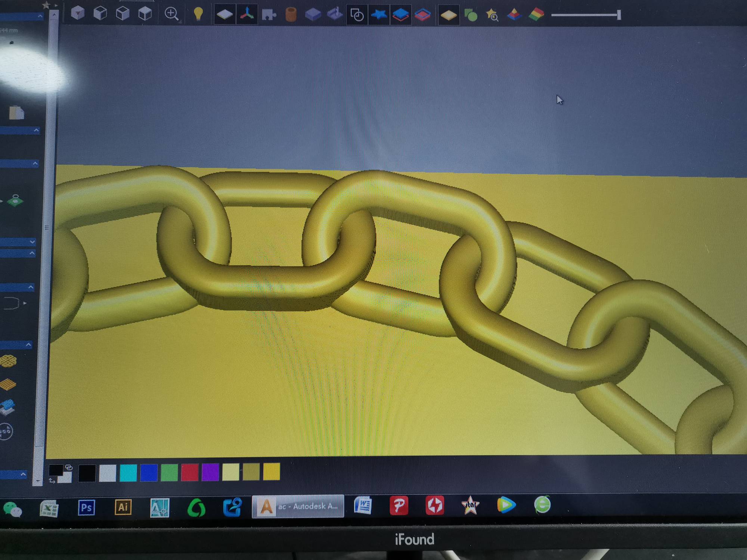
Task: Open Photoshop from the taskbar
Action: (x=86, y=508)
